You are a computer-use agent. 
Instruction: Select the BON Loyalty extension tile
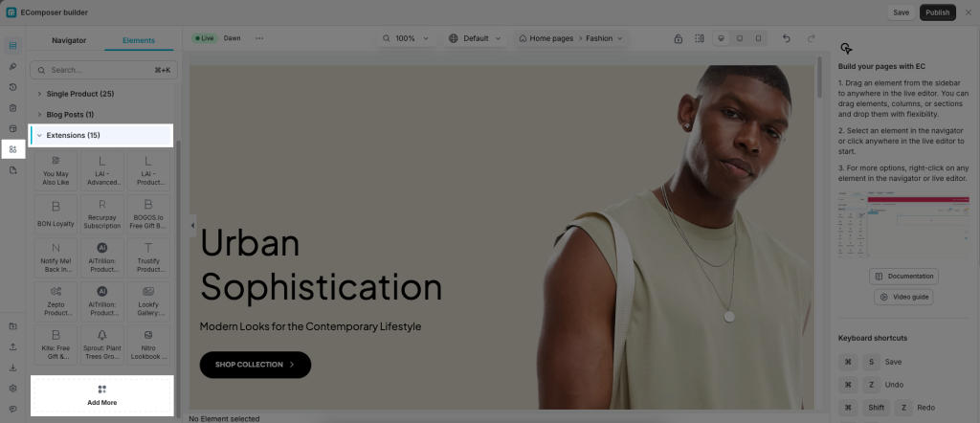click(56, 214)
